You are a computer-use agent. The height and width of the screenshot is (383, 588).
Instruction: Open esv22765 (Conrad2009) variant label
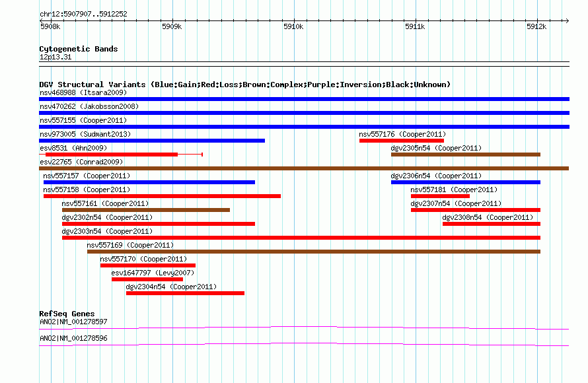[x=81, y=162]
